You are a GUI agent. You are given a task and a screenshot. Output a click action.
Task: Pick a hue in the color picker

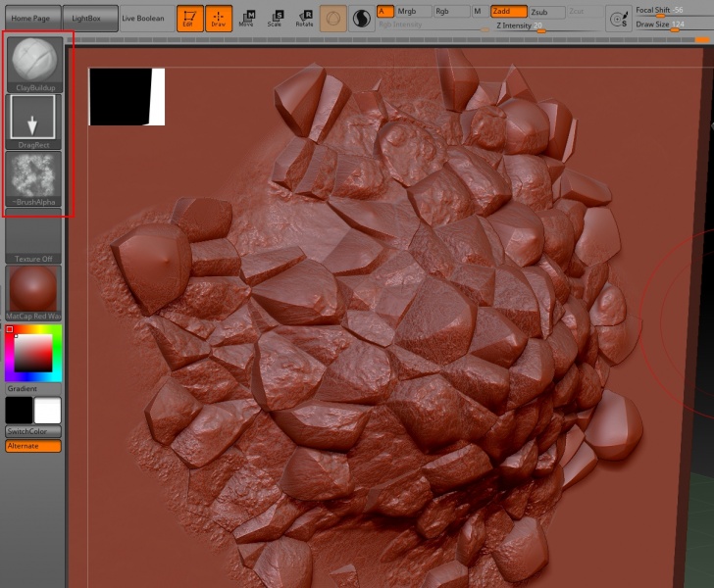point(33,353)
